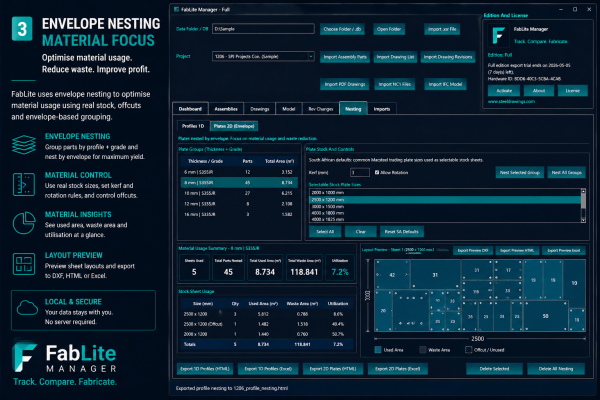The height and width of the screenshot is (400, 600).
Task: Click the Data Folder / DB path field
Action: [263, 29]
